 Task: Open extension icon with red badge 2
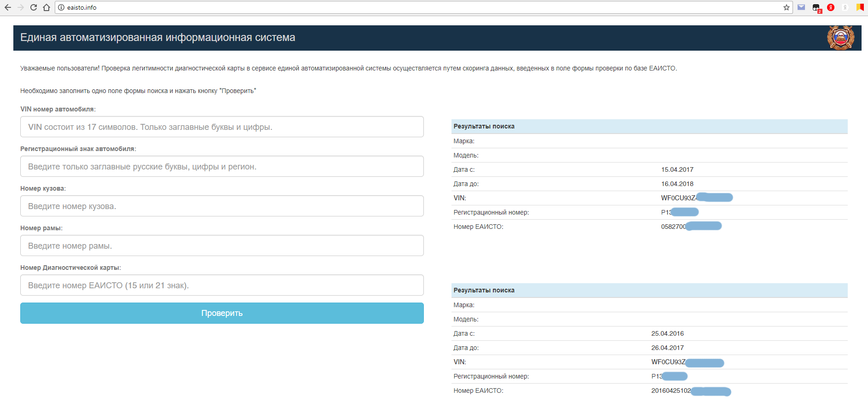click(817, 8)
